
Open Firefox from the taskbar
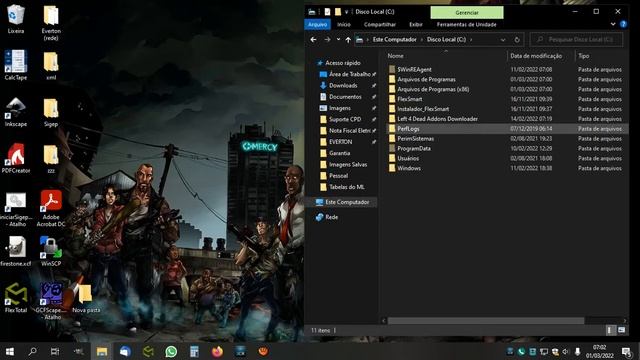tap(217, 351)
